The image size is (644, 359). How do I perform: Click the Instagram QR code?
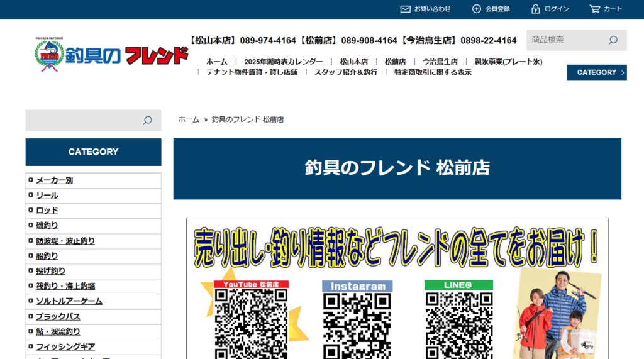click(x=357, y=326)
